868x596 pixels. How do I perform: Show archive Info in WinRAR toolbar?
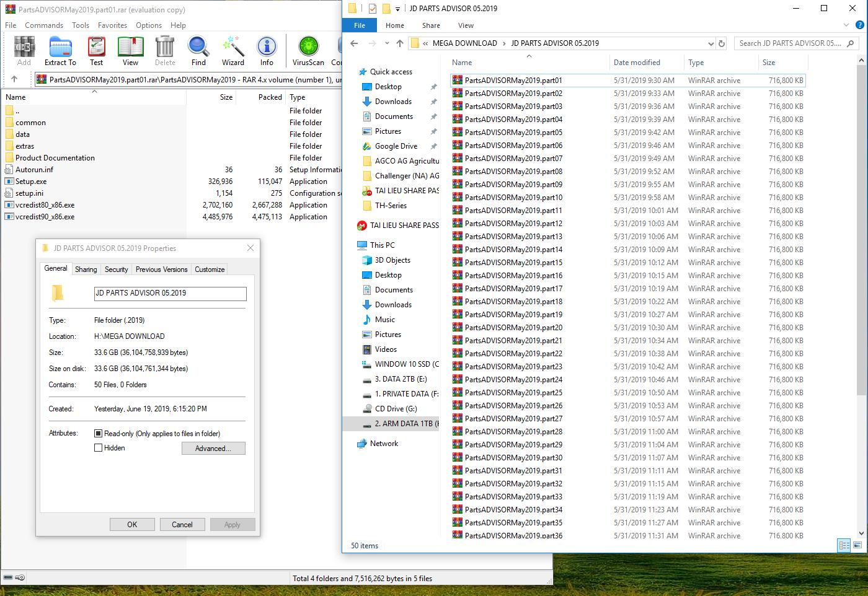pyautogui.click(x=267, y=50)
